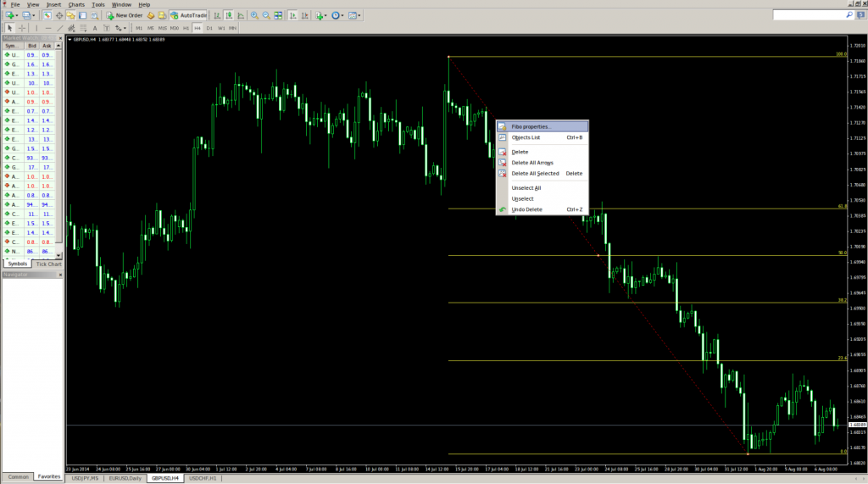Select the candlestick chart type icon
868x484 pixels.
(229, 15)
